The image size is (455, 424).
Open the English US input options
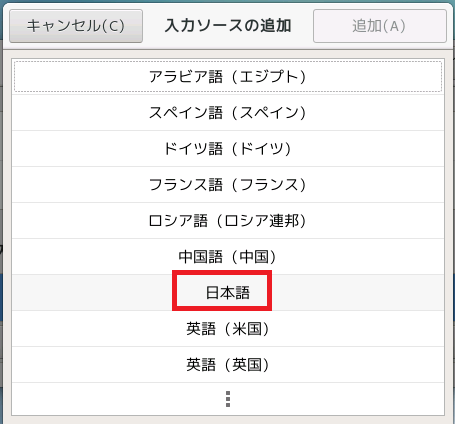click(228, 329)
